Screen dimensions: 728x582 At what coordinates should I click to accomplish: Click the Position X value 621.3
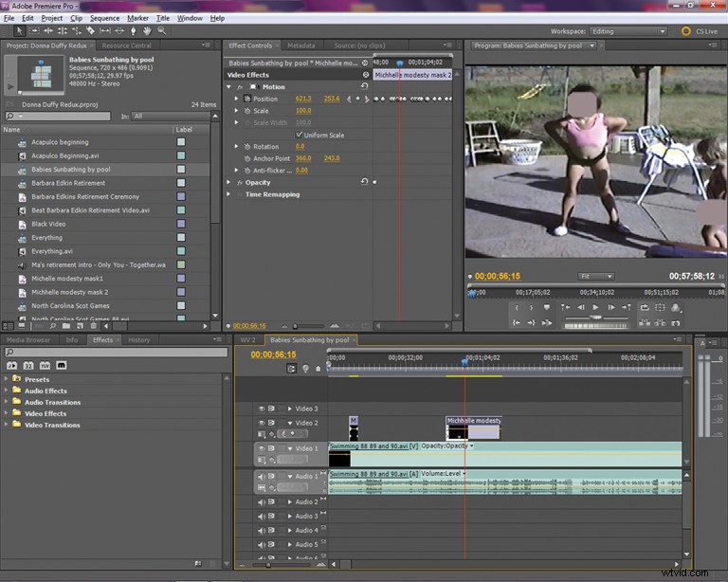[303, 99]
